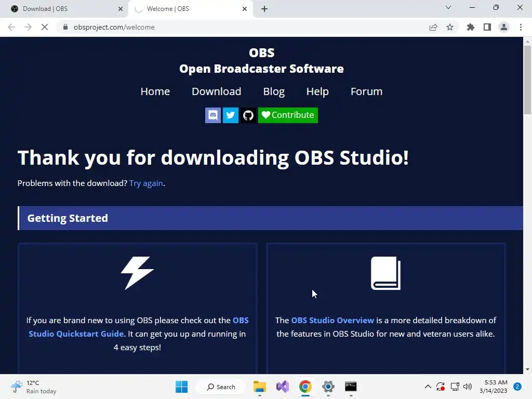Open the Extensions puzzle icon

click(x=471, y=27)
